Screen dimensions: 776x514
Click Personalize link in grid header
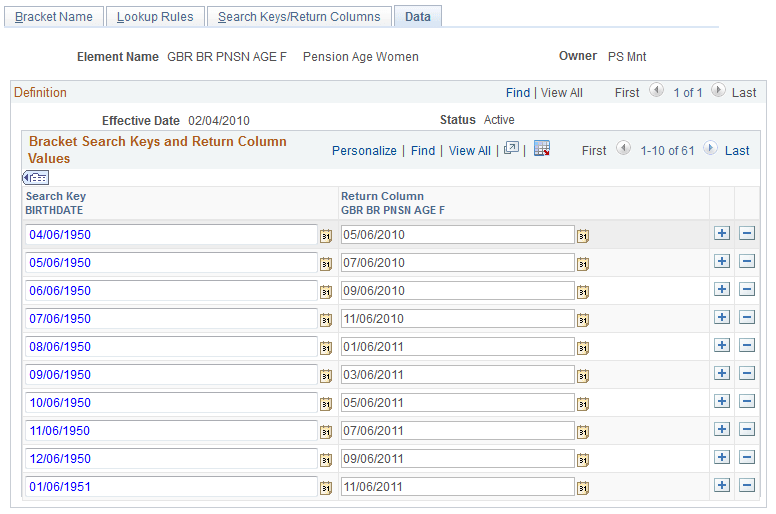pyautogui.click(x=364, y=151)
